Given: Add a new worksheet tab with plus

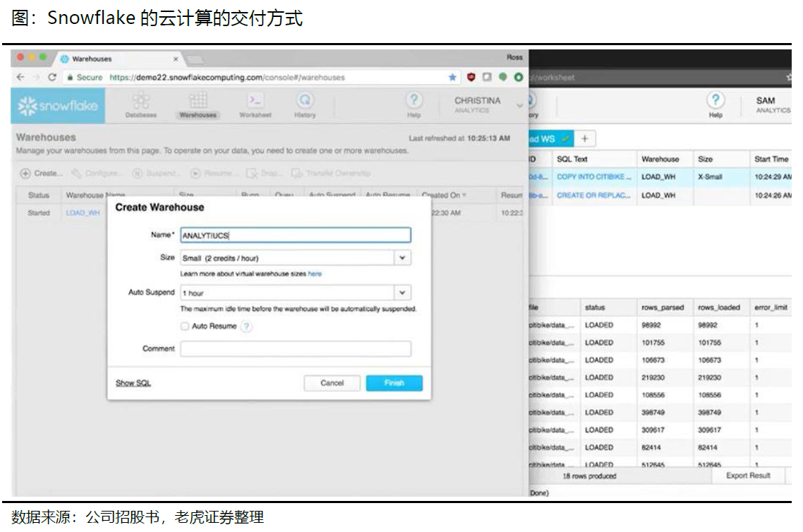Looking at the screenshot, I should [x=584, y=139].
